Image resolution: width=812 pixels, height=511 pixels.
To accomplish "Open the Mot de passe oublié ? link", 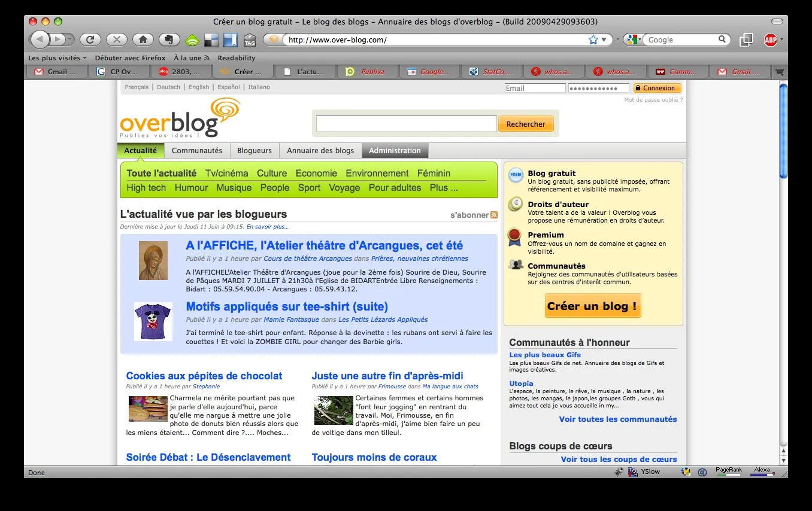I will click(x=653, y=100).
